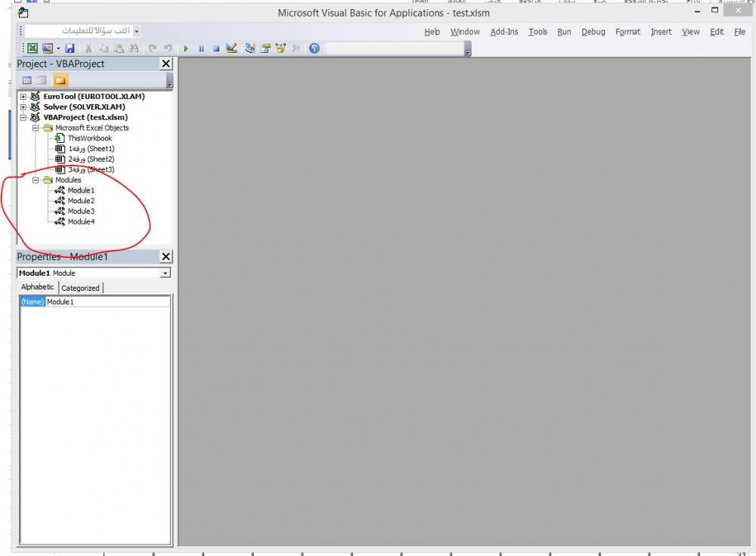Screen dimensions: 756x556
Task: Open Visual Basic Help blue question icon
Action: pos(314,48)
